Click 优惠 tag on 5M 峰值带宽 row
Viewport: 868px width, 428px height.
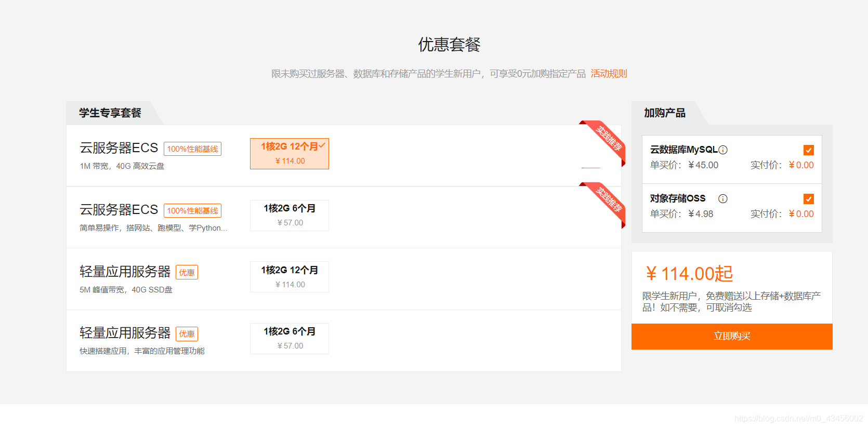point(187,273)
